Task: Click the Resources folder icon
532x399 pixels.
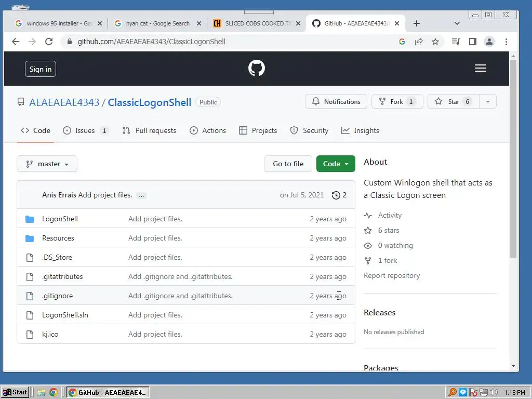Action: tap(30, 238)
